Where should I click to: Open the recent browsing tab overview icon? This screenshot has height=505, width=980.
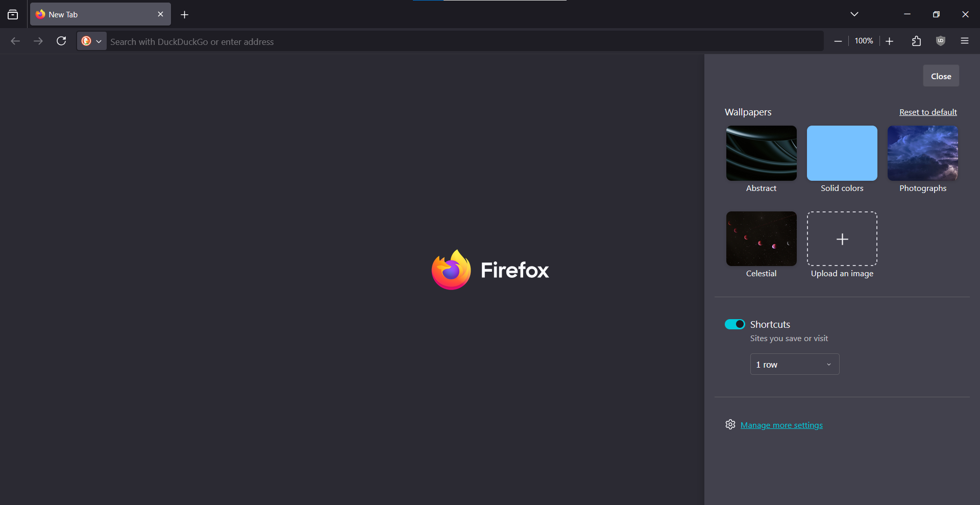pyautogui.click(x=13, y=15)
